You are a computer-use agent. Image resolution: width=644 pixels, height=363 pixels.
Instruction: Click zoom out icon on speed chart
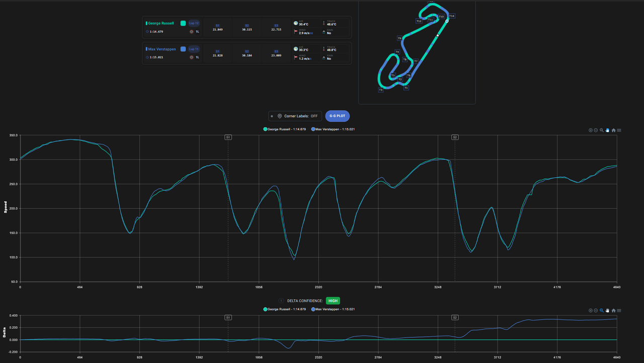coord(596,130)
